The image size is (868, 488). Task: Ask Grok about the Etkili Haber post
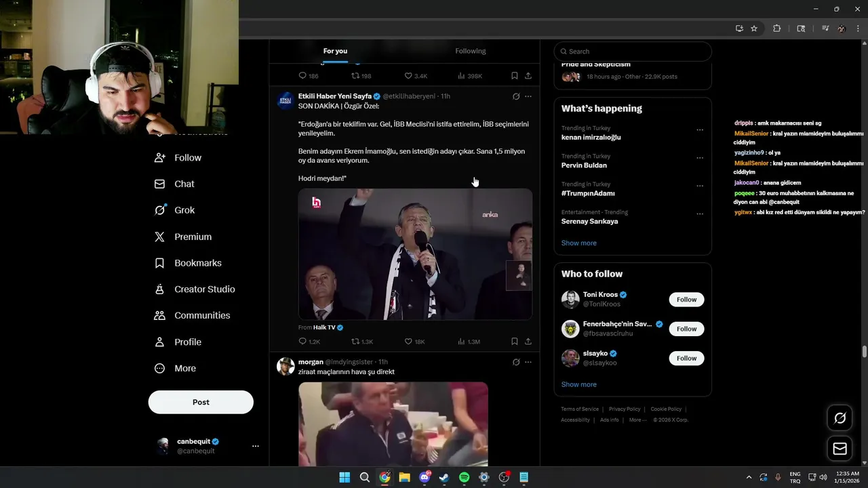click(x=516, y=96)
